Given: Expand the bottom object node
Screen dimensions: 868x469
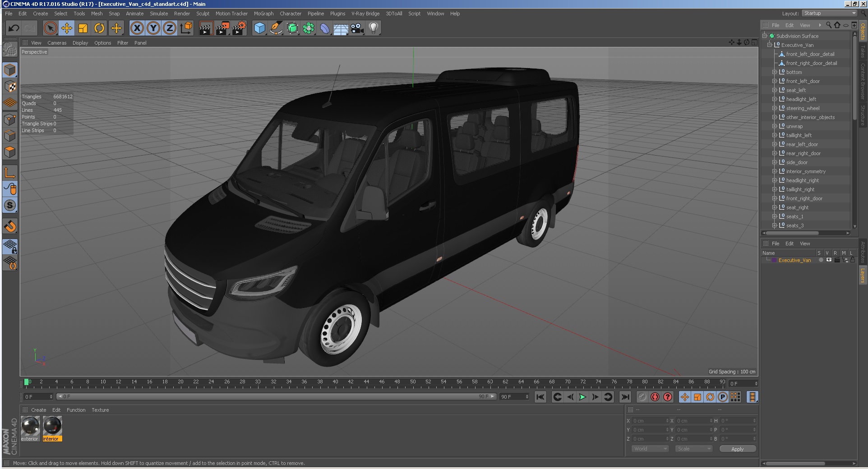Looking at the screenshot, I should [x=775, y=72].
